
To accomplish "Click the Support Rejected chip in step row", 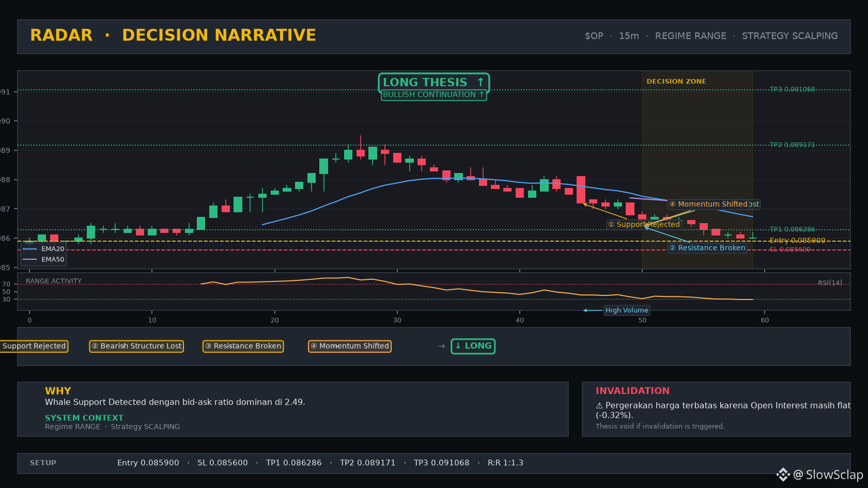I will coord(34,346).
